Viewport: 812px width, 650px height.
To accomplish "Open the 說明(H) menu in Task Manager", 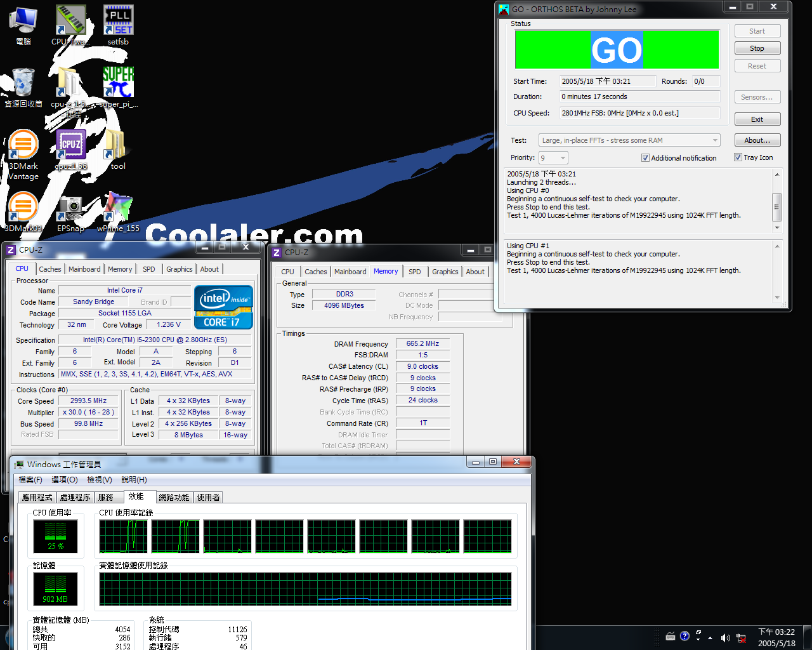I will 134,480.
